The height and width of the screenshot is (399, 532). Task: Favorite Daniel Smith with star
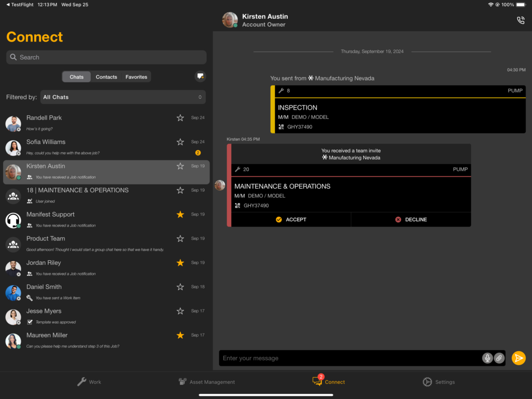pyautogui.click(x=180, y=287)
